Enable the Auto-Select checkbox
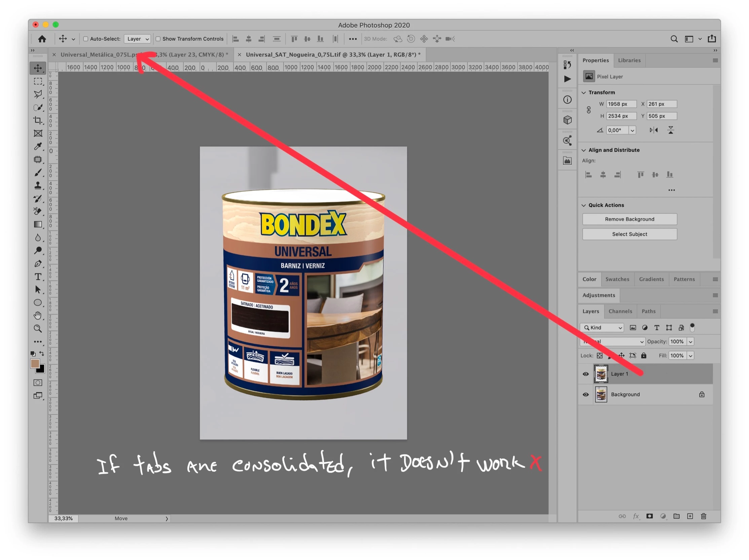 86,39
